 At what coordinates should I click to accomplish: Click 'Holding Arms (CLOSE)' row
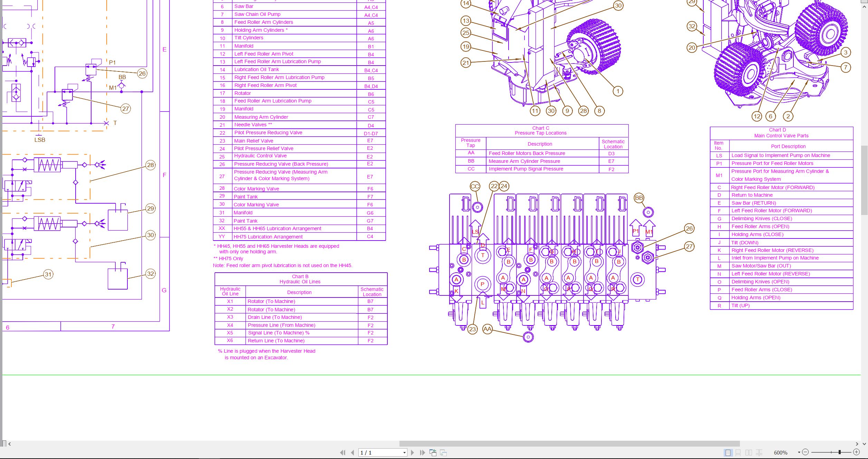coord(781,234)
